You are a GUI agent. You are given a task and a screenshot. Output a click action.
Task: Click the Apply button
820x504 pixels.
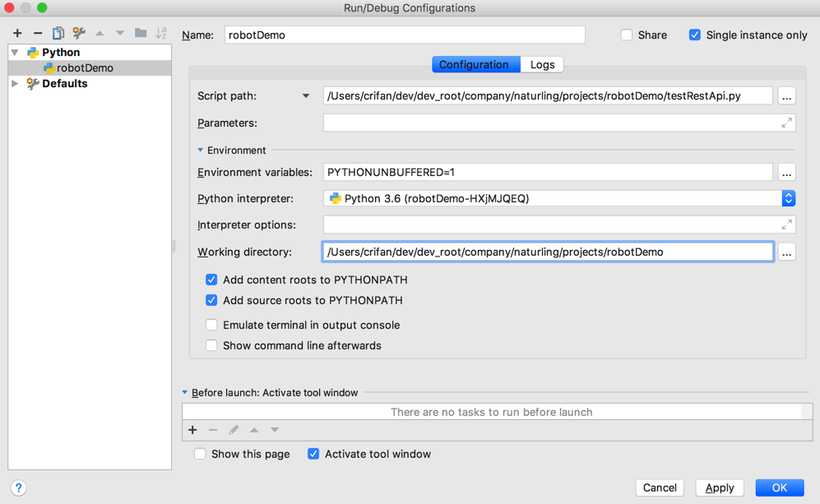tap(720, 488)
